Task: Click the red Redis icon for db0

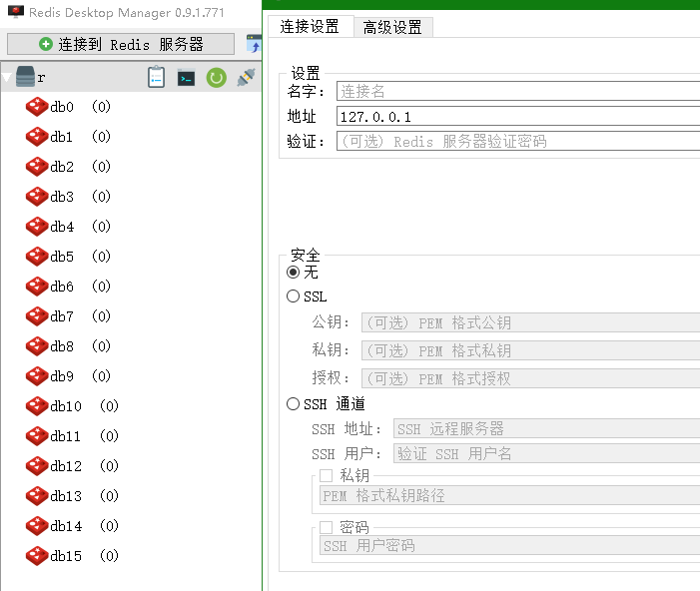Action: (37, 107)
